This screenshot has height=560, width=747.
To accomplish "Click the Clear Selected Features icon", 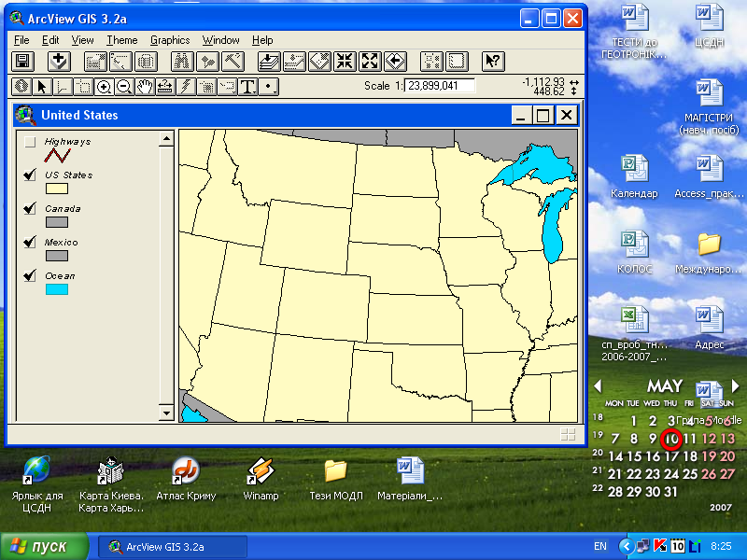I will pos(457,62).
